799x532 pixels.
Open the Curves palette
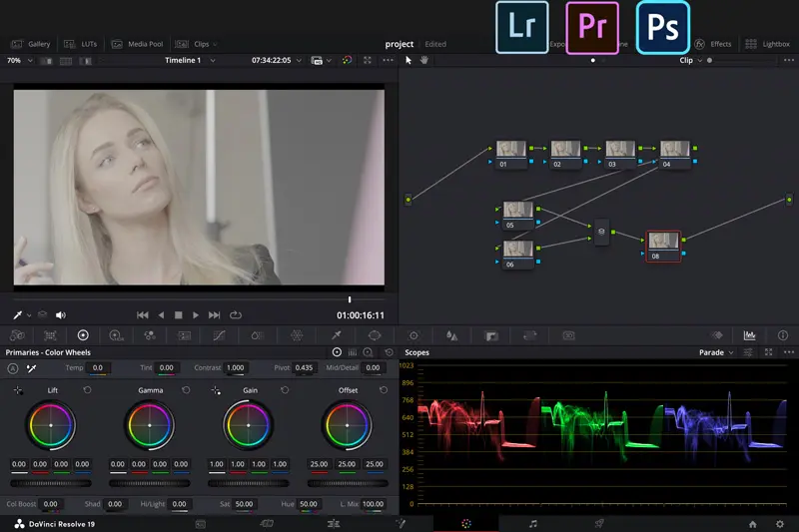coord(220,335)
